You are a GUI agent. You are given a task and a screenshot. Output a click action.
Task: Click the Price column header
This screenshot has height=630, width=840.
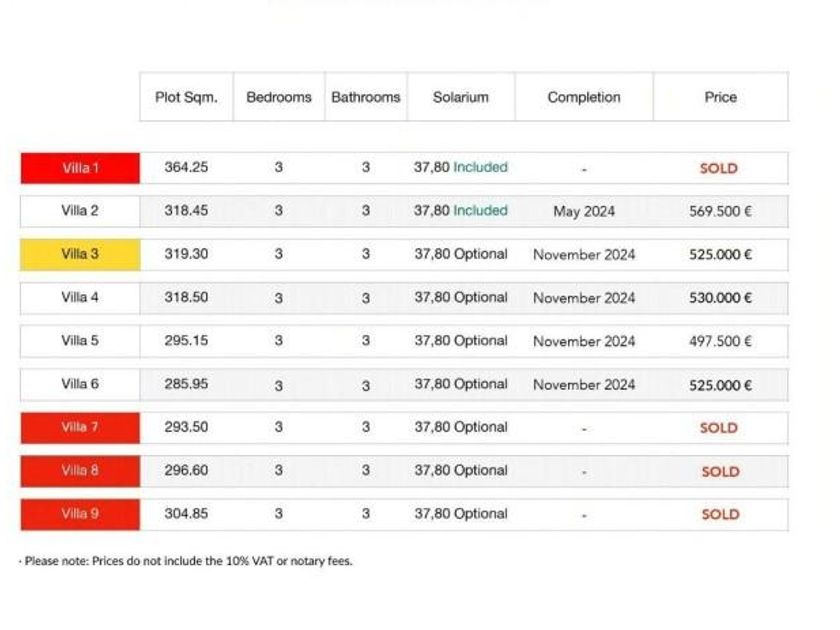click(x=720, y=97)
